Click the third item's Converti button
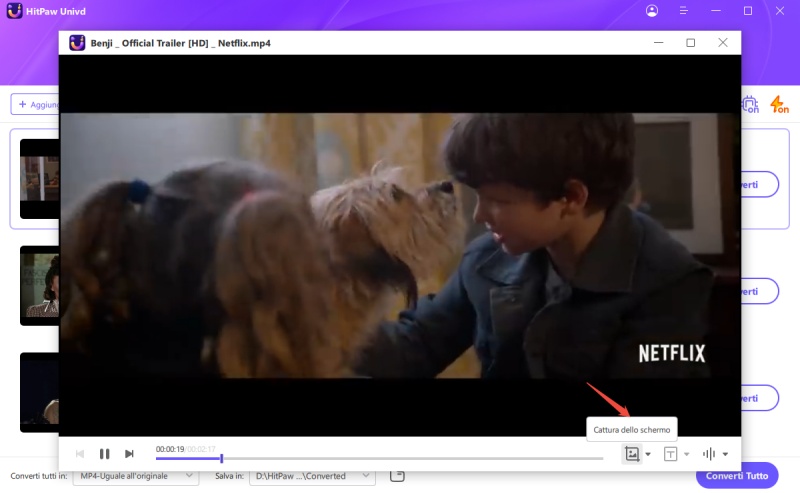Image resolution: width=800 pixels, height=493 pixels. pos(760,398)
